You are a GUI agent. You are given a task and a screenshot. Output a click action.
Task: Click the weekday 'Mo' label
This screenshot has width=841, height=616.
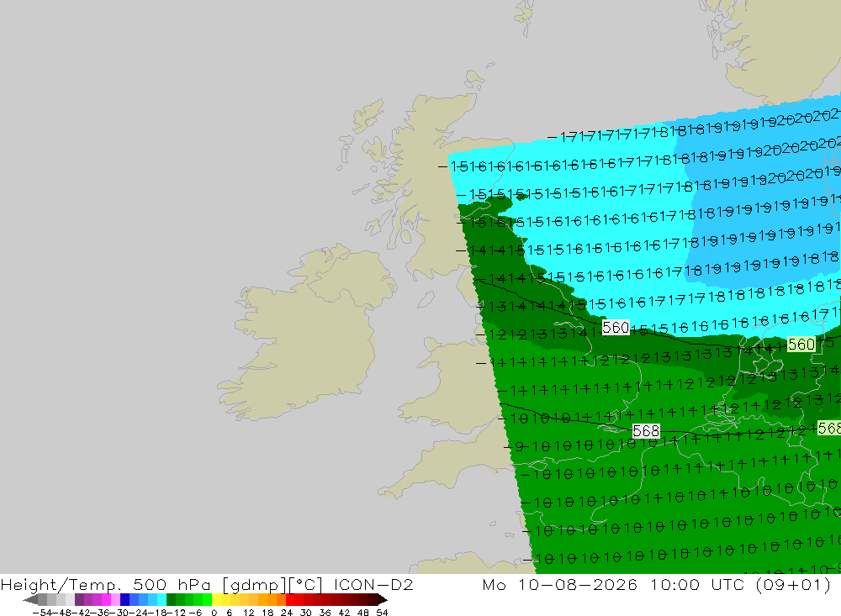494,584
